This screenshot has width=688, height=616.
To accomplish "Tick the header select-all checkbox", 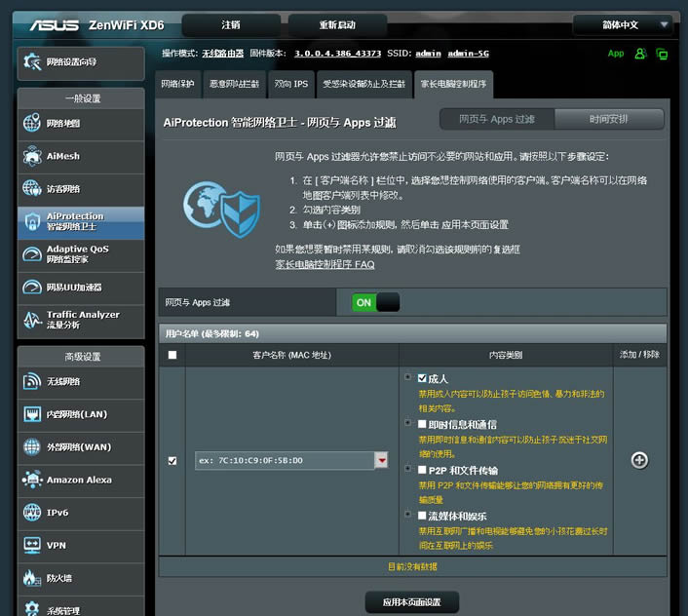I will tap(172, 355).
